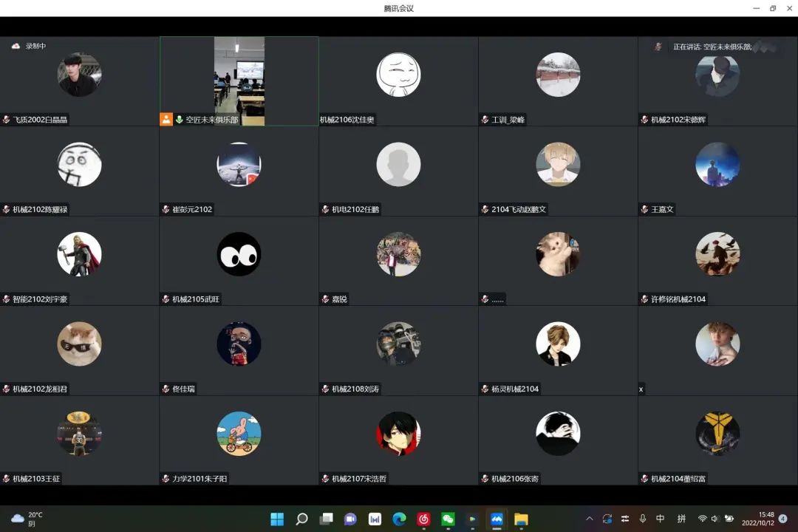The width and height of the screenshot is (798, 532).
Task: Select participant tile 智能2102刘宇豪
Action: click(x=79, y=260)
